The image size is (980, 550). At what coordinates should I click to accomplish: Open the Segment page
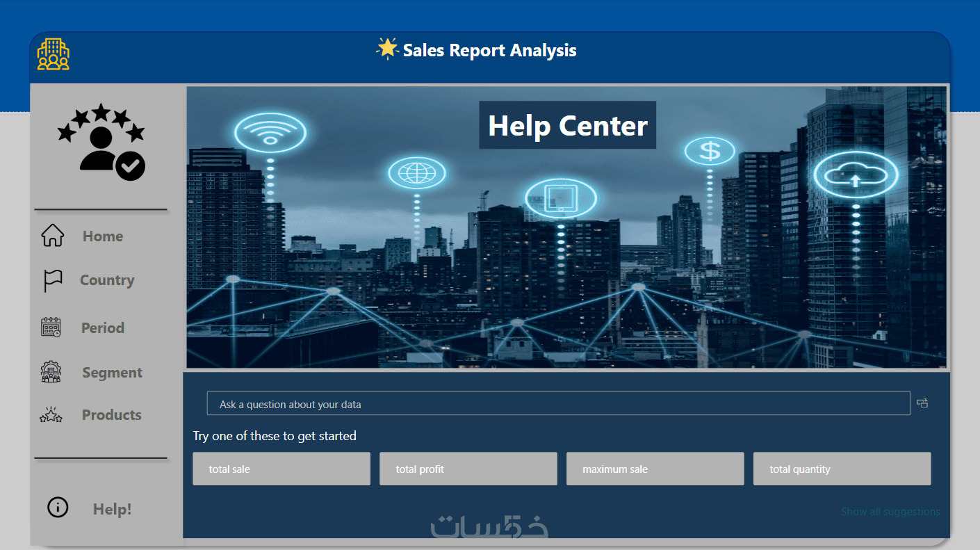point(112,373)
